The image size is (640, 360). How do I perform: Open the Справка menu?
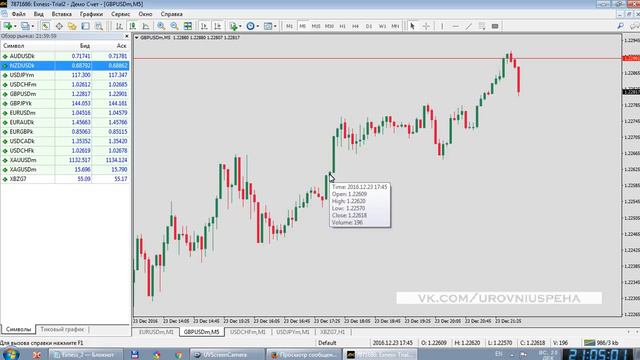click(171, 14)
